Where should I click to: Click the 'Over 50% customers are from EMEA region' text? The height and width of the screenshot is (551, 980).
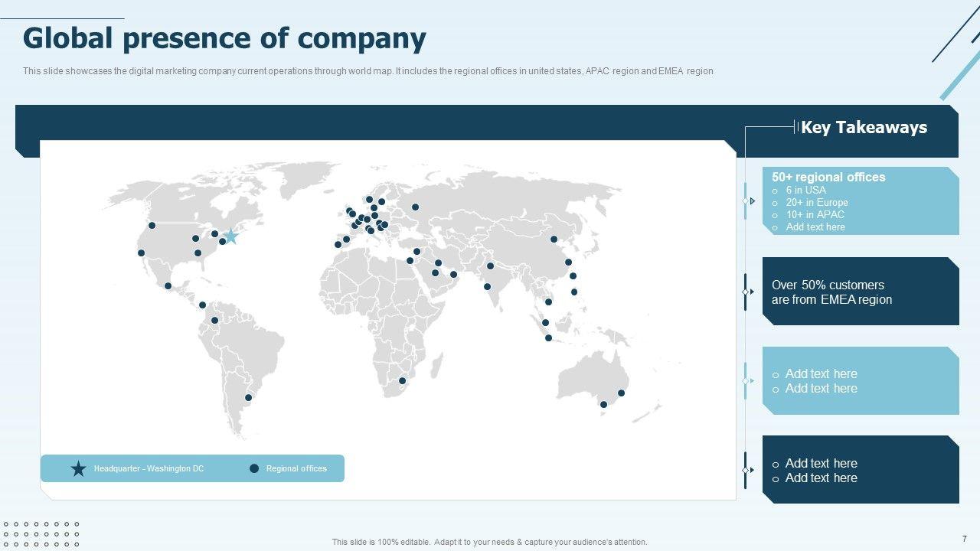tap(832, 292)
